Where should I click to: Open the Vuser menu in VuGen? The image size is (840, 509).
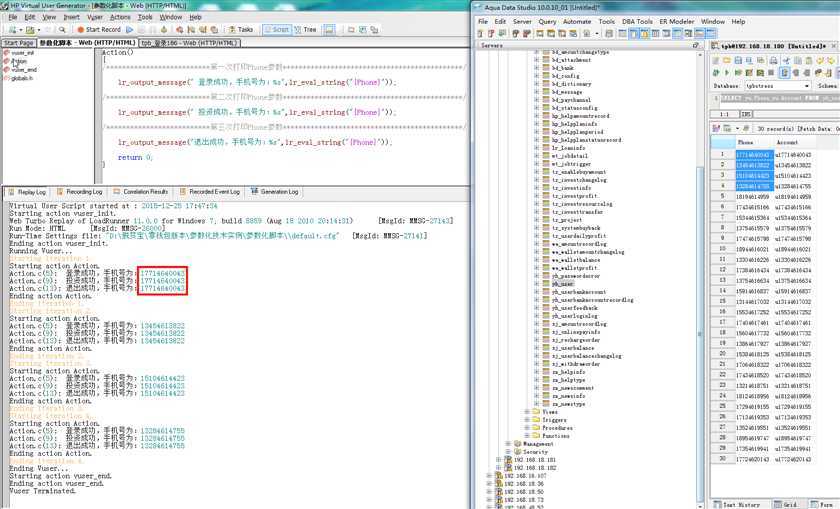[95, 17]
